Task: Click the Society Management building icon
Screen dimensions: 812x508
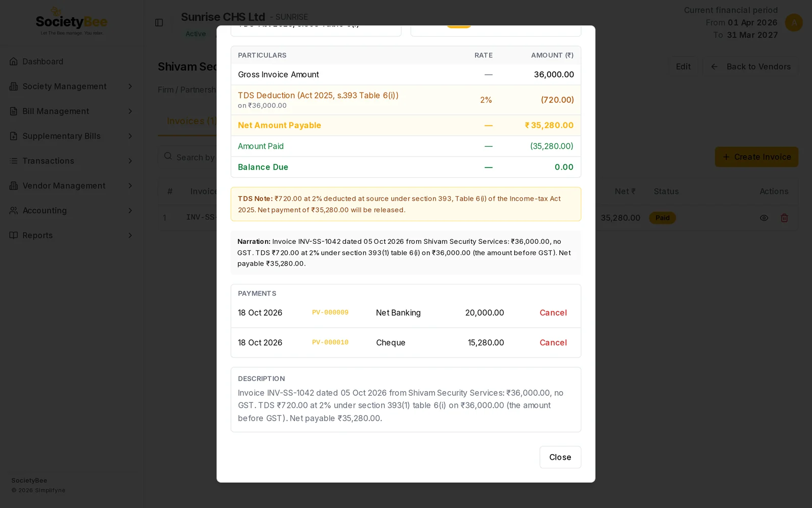Action: [x=14, y=86]
